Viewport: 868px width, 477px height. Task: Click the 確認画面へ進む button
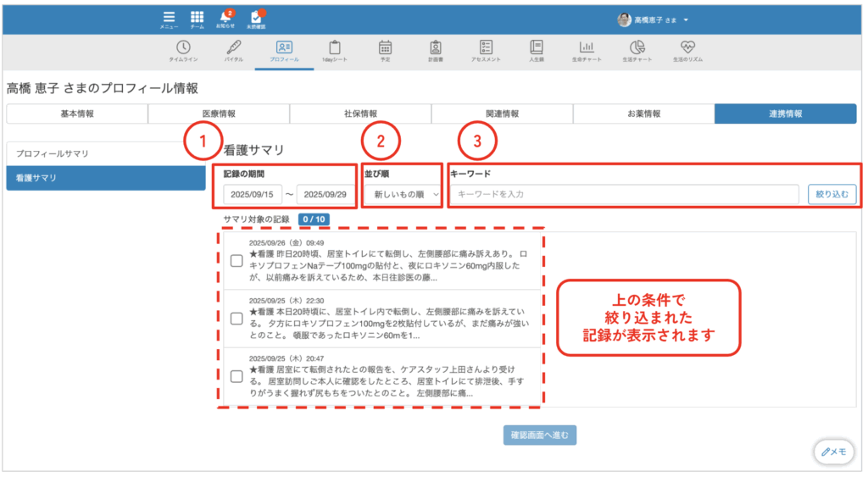540,436
